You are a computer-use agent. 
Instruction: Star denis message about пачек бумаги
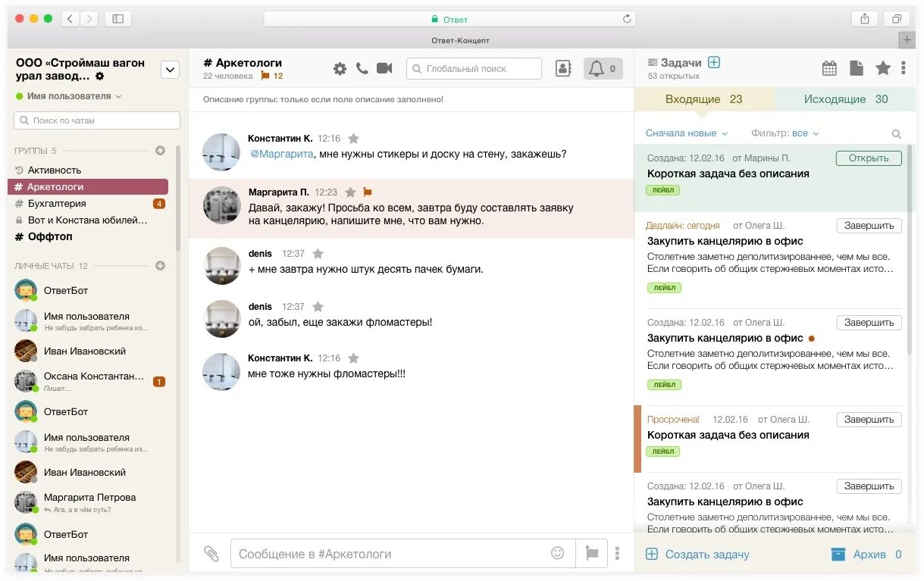(x=318, y=254)
